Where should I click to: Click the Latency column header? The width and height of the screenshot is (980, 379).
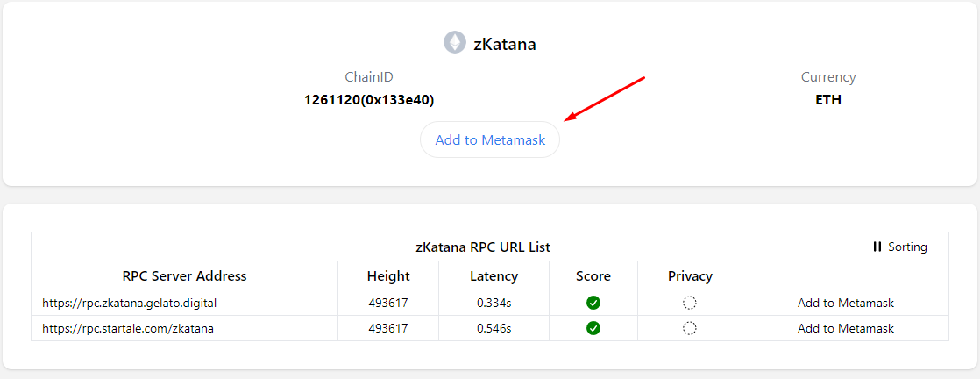494,275
